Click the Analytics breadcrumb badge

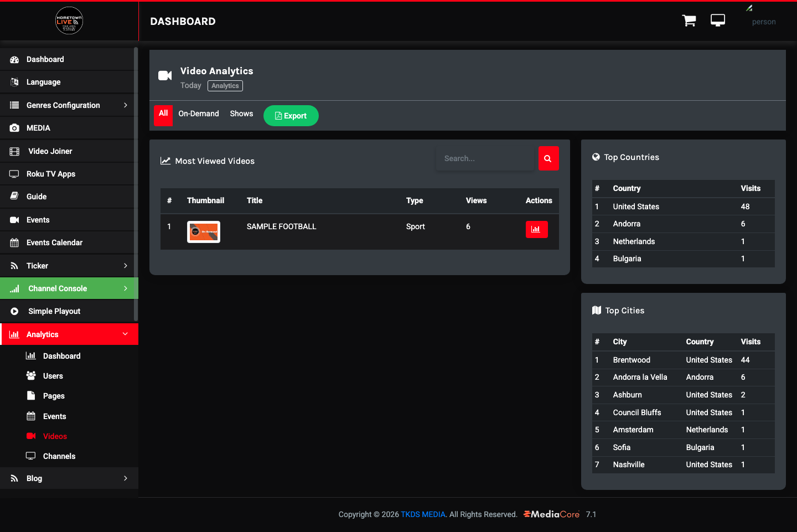pos(225,86)
